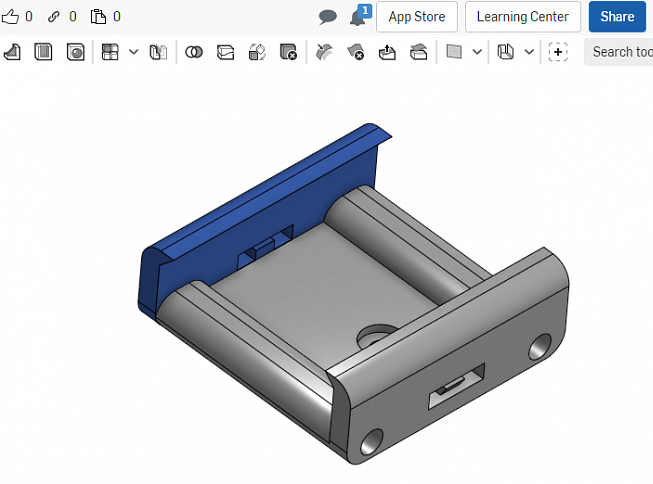Screen dimensions: 653x484
Task: Activate the Linear pattern tool
Action: 110,52
